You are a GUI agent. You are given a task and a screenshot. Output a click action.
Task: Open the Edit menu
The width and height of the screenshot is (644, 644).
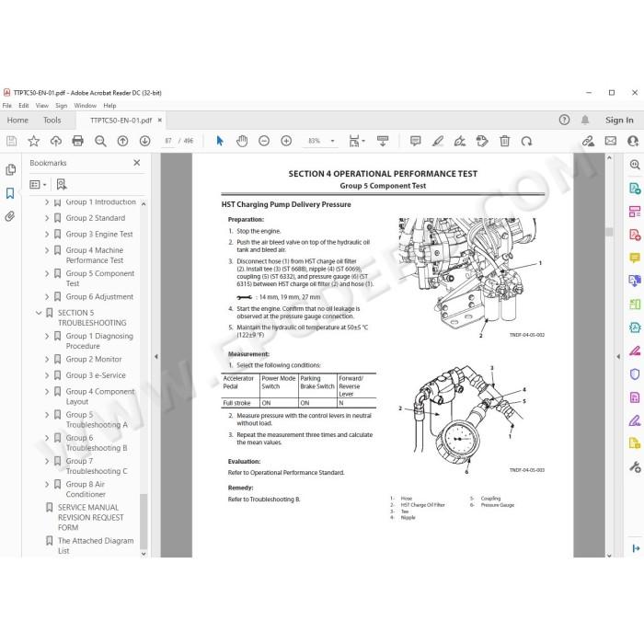coord(24,106)
